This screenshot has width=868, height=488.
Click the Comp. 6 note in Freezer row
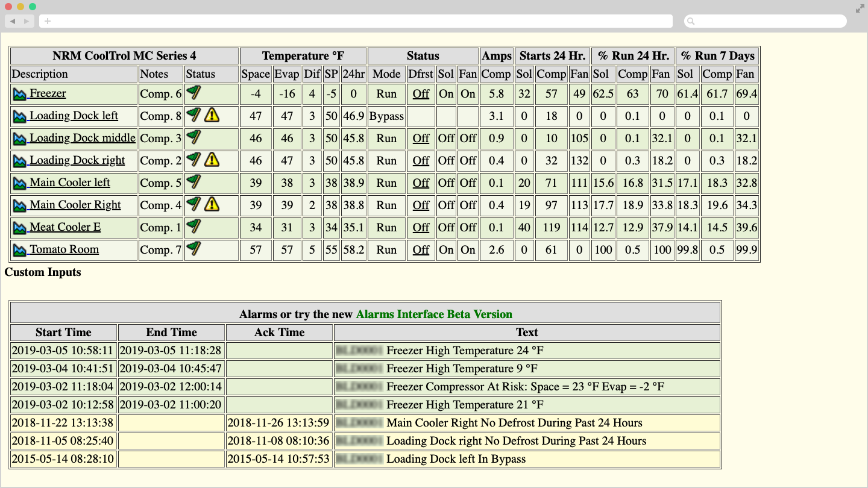[x=161, y=94]
